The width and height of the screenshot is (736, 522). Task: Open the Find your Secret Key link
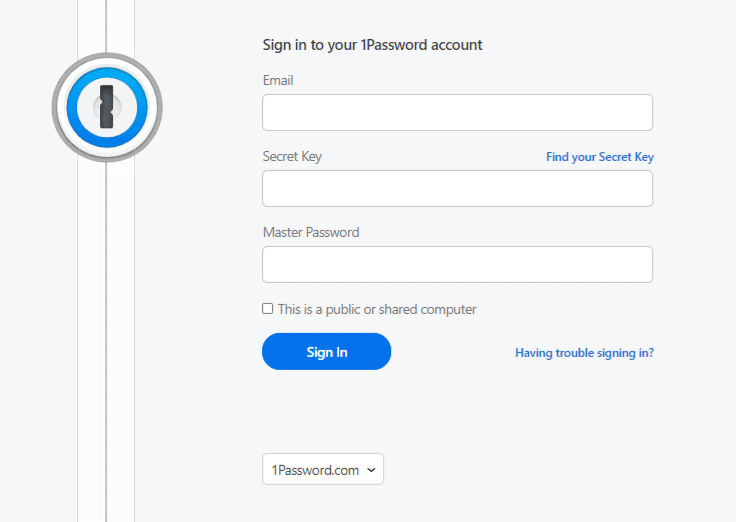point(599,157)
